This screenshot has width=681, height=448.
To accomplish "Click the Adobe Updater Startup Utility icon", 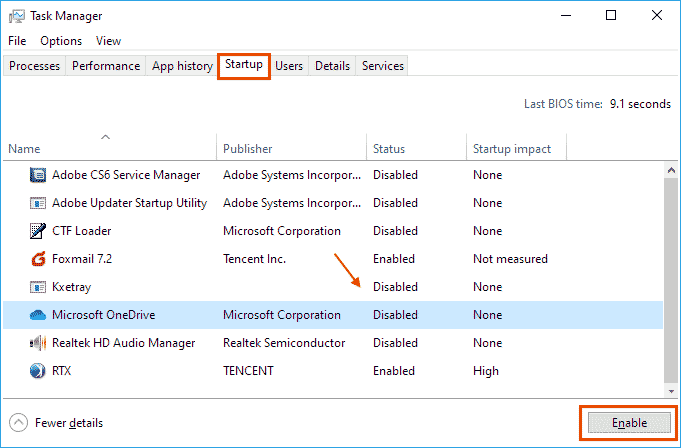I will pyautogui.click(x=38, y=203).
